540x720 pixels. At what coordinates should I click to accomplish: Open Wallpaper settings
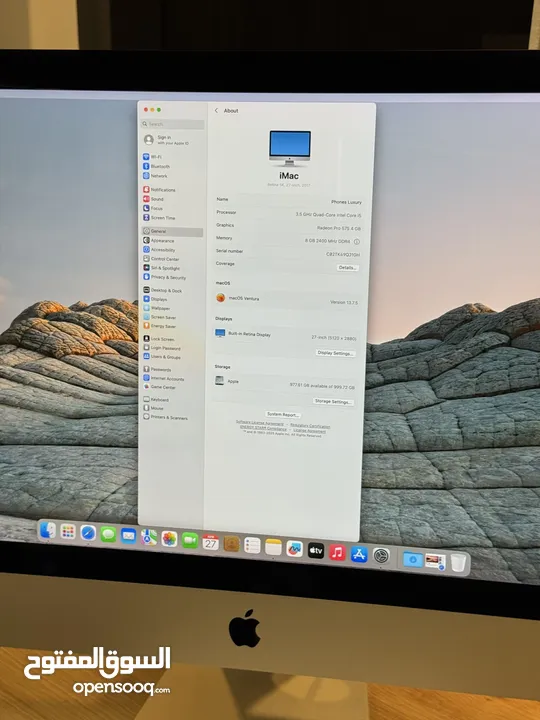[157, 309]
